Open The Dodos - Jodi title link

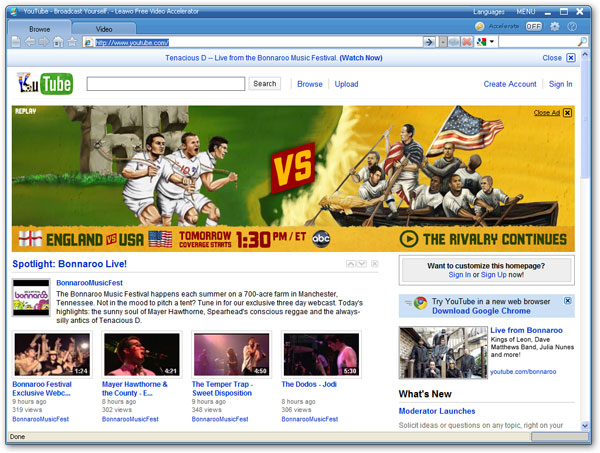309,384
